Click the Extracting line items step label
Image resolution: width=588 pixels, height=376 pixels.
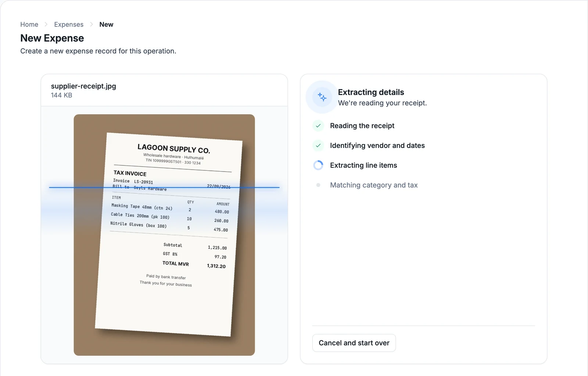point(363,165)
